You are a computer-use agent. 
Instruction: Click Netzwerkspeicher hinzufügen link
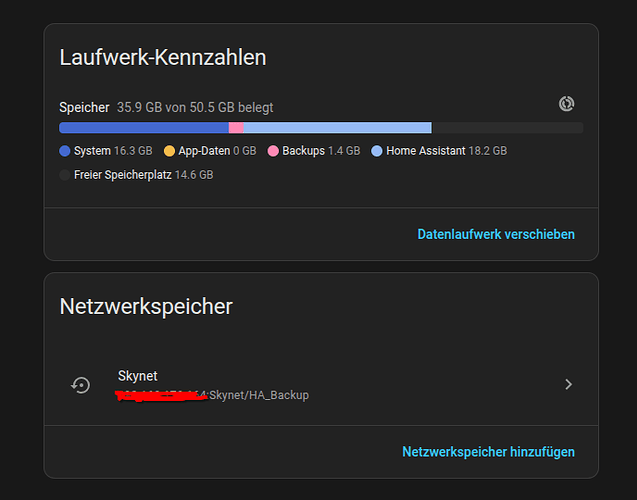488,452
